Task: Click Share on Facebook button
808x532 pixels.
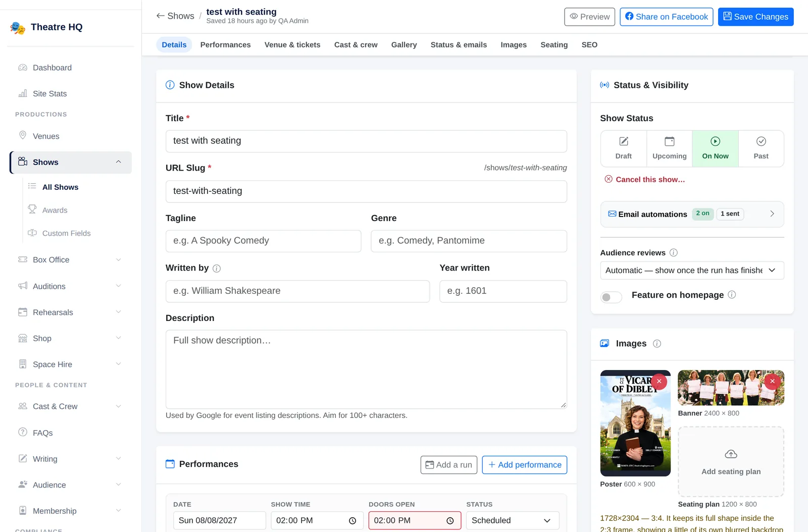Action: 667,17
